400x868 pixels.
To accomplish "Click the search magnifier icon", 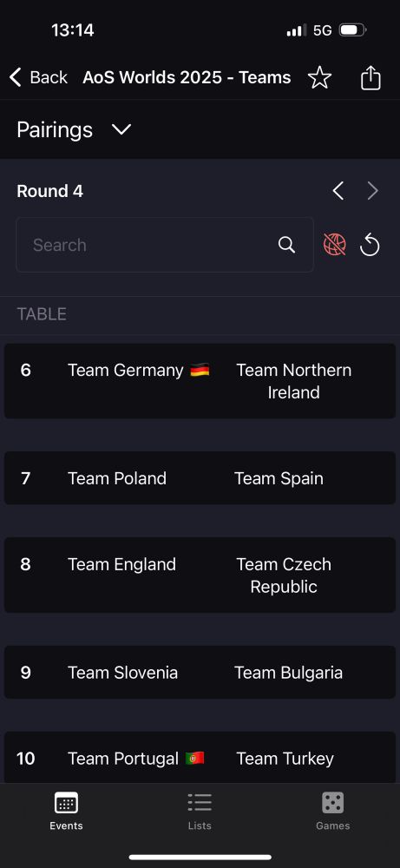I will [286, 245].
